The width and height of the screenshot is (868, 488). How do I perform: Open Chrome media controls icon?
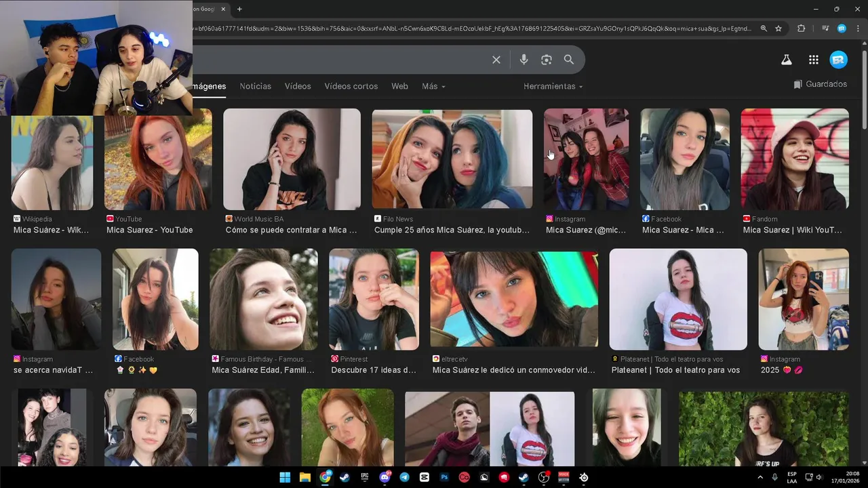click(825, 28)
